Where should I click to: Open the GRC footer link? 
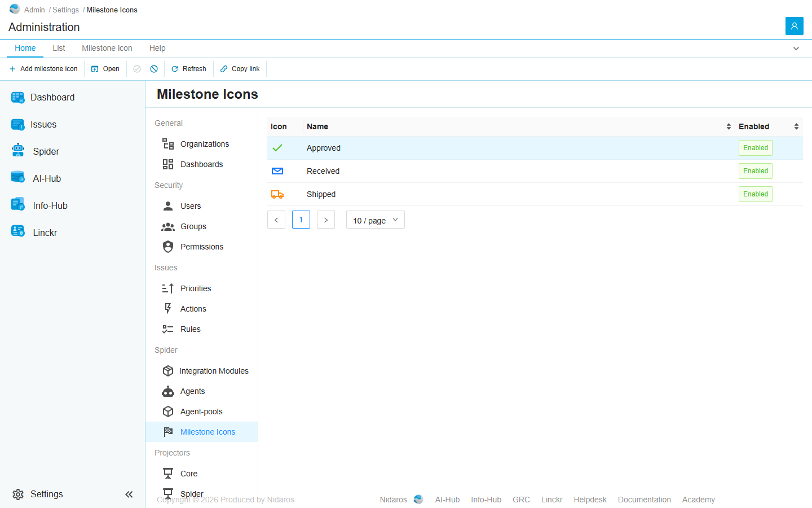[521, 500]
